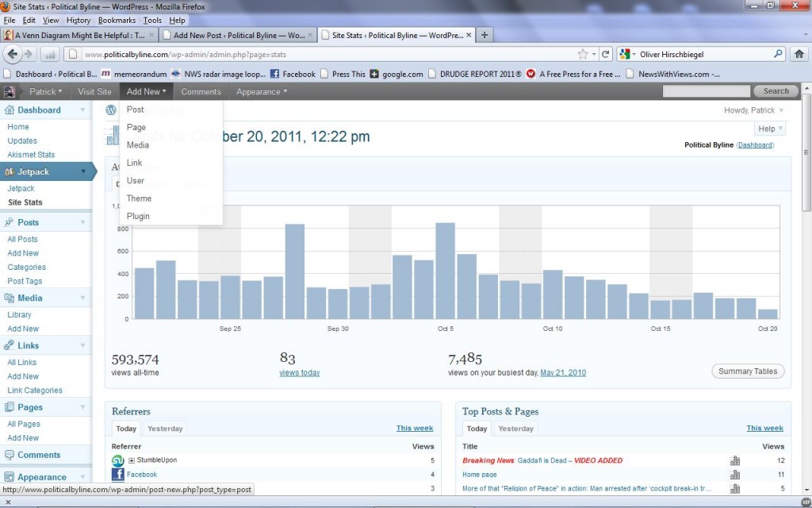Collapse the Posts sidebar section arrow
This screenshot has width=812, height=508.
[82, 222]
